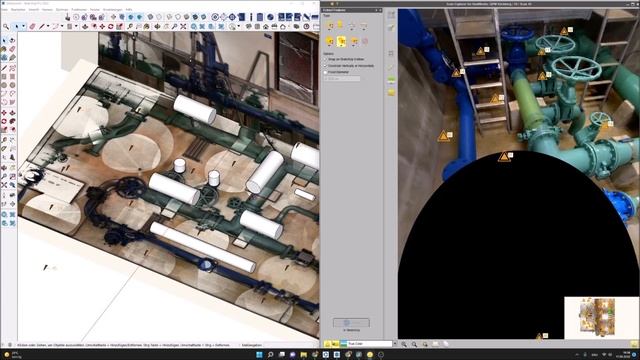Screen dimensions: 640x360
Task: Activate Follow Me in the vertical tool set
Action: click(12, 121)
